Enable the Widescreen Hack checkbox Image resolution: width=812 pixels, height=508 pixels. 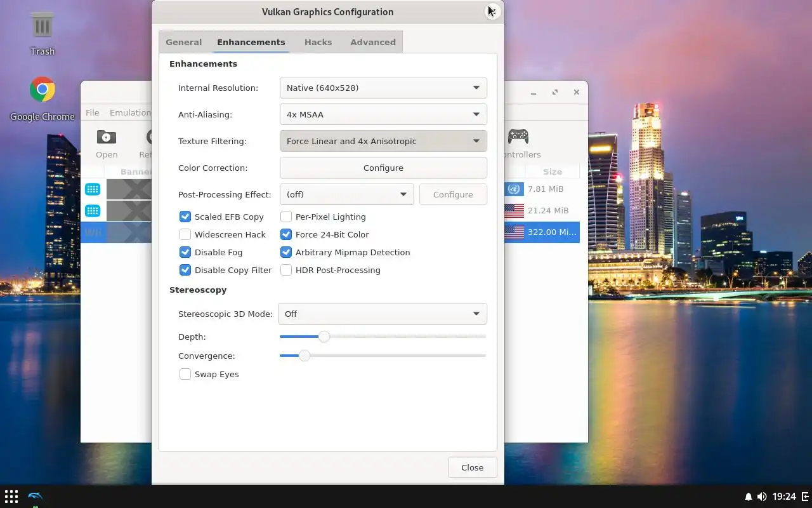[x=185, y=234]
